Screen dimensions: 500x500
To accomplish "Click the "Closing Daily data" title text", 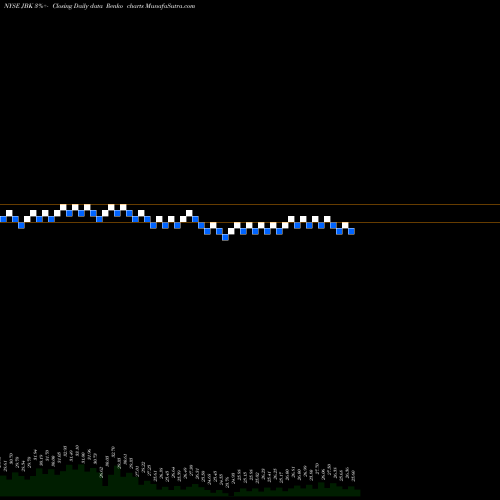I will tap(77, 6).
